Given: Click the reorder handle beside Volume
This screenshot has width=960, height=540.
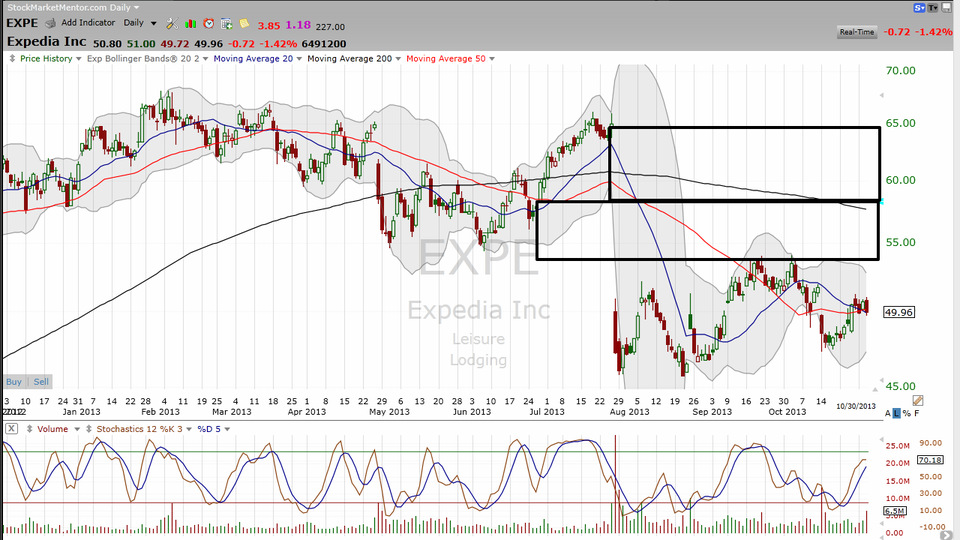Looking at the screenshot, I should pos(29,429).
